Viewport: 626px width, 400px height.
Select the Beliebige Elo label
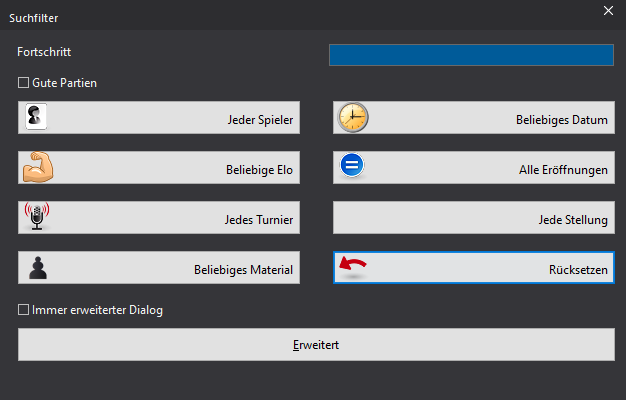pyautogui.click(x=259, y=170)
